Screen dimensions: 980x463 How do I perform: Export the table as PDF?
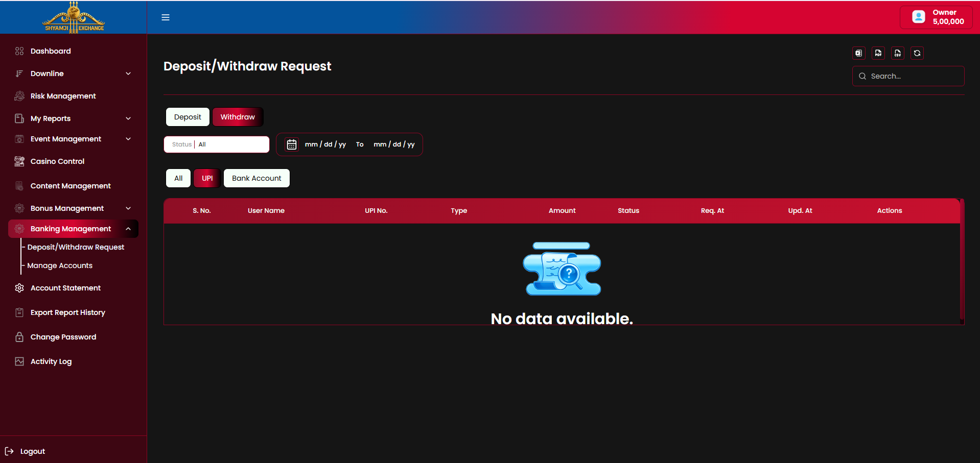tap(878, 53)
